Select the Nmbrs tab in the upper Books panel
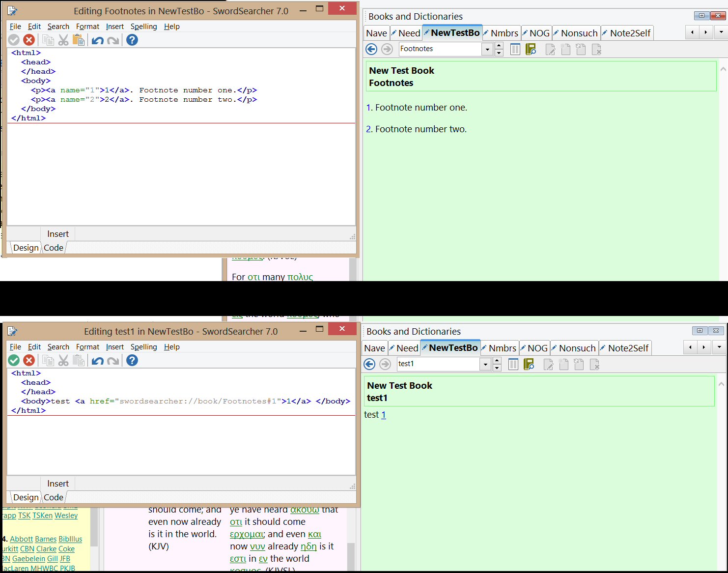This screenshot has height=573, width=728. pos(502,33)
